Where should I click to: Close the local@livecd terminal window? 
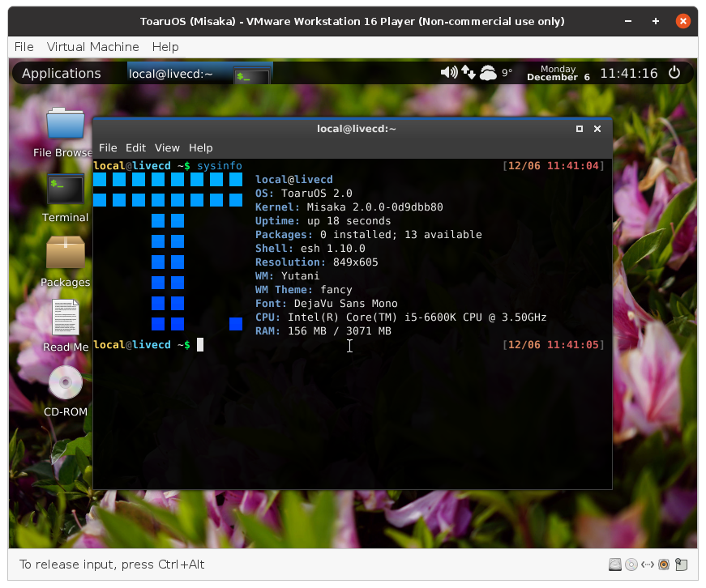click(x=597, y=129)
